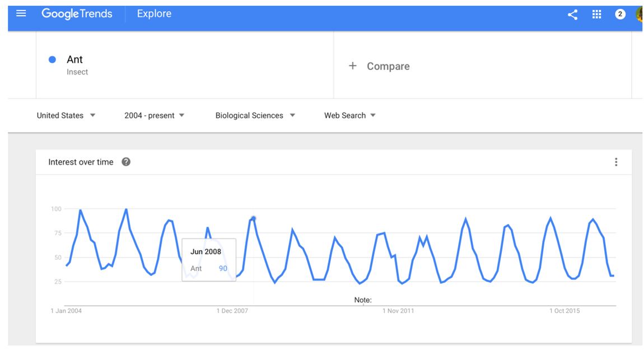The width and height of the screenshot is (644, 351).
Task: Open the 2004 - present time range dropdown
Action: [x=155, y=115]
